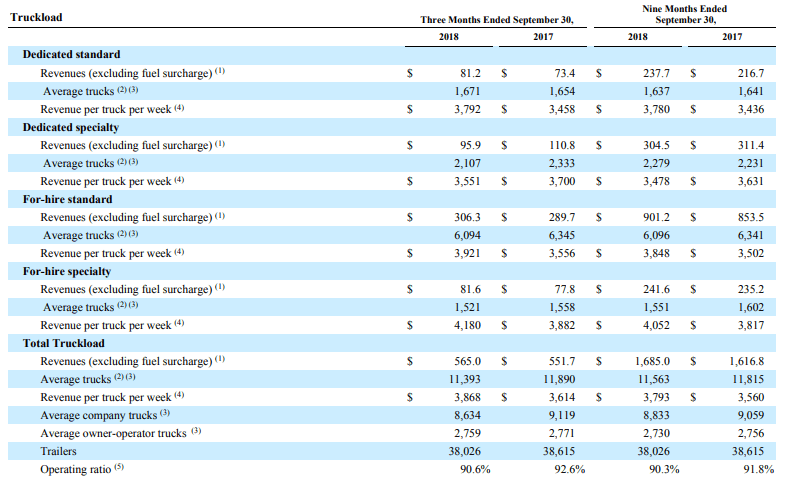Screen dimensions: 789x485
Task: Click the Total Truckload section header
Action: point(63,343)
